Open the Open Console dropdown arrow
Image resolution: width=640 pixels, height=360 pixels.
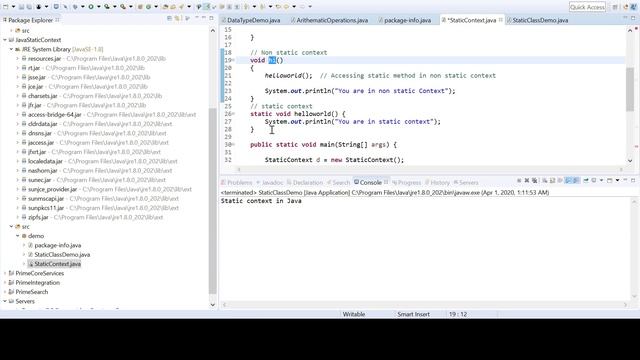point(617,180)
